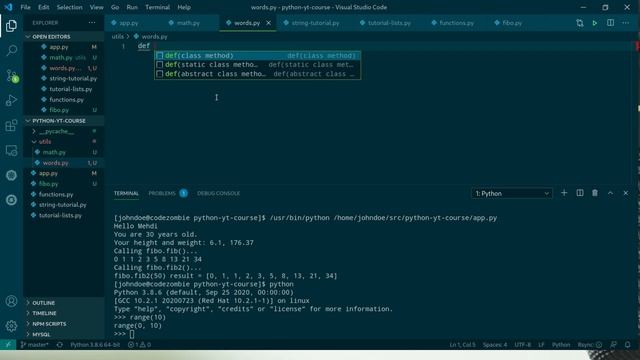Image resolution: width=640 pixels, height=360 pixels.
Task: Click the remote window indicator in status bar
Action: 8,344
